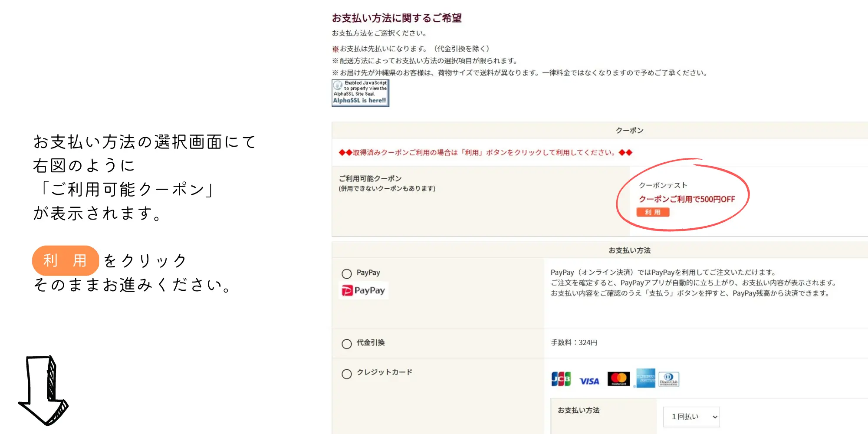The height and width of the screenshot is (434, 868).
Task: Click the お支払い方法 section header bar
Action: coord(629,250)
